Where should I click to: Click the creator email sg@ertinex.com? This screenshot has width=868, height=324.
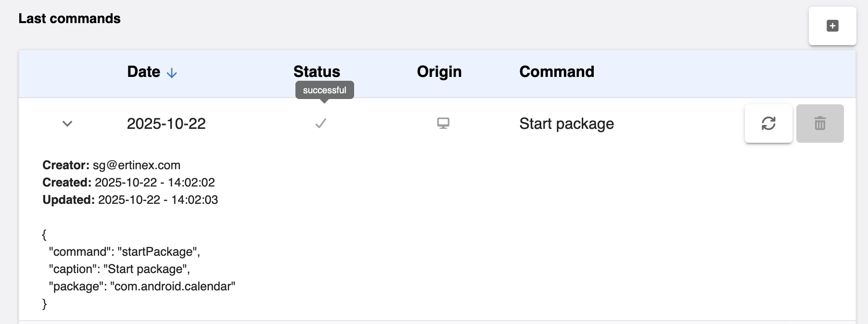136,165
